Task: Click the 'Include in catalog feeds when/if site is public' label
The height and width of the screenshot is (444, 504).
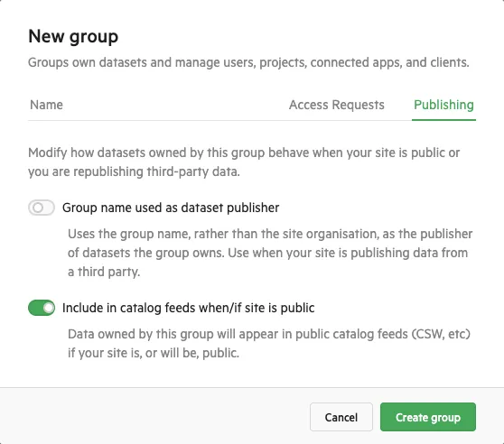Action: click(x=189, y=308)
